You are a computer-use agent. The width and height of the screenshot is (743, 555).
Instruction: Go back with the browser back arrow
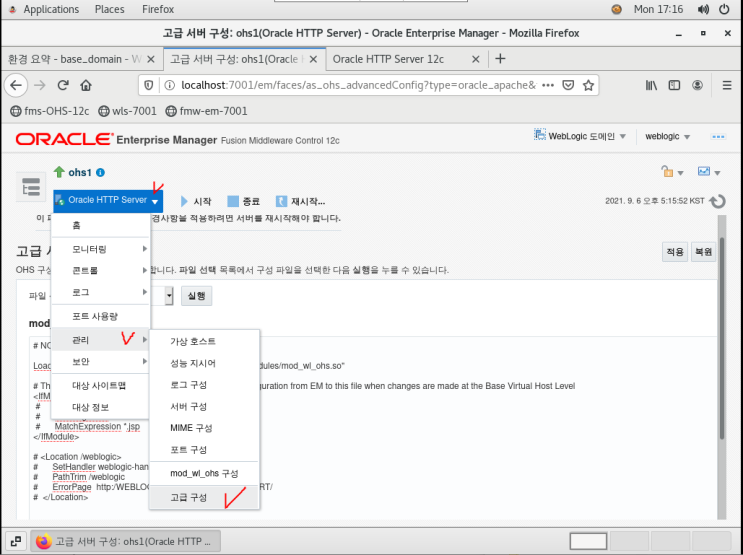click(16, 85)
